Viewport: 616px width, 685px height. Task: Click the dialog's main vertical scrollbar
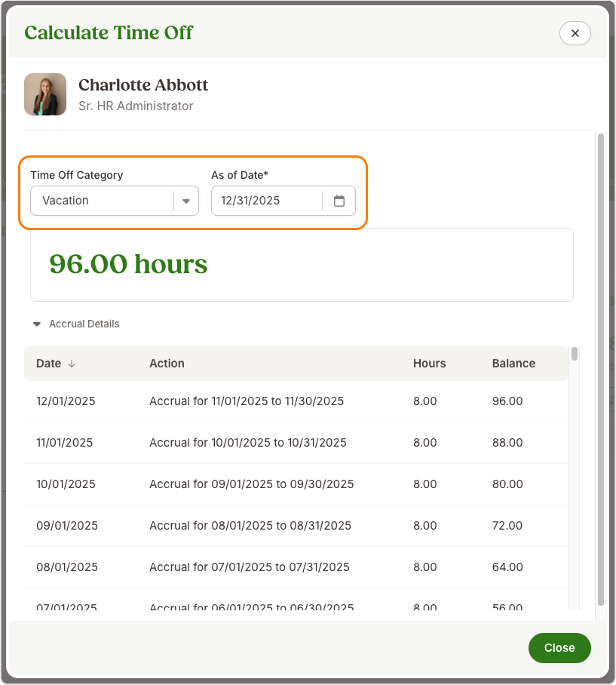point(601,370)
